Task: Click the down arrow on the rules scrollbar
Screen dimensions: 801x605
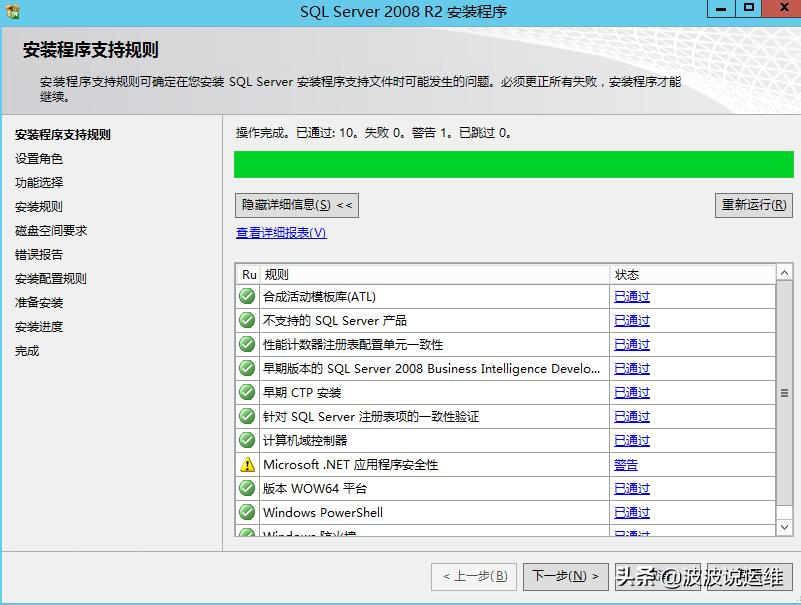Action: pos(783,528)
